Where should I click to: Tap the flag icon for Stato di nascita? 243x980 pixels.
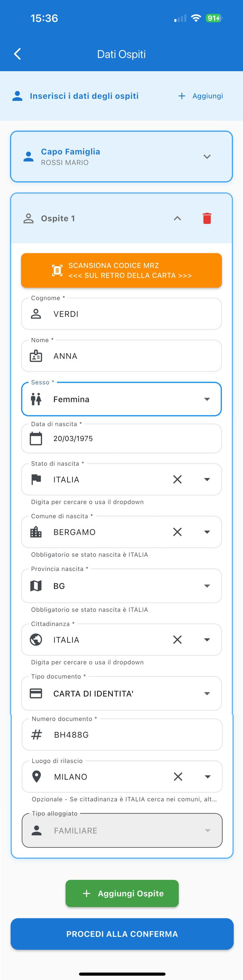pos(36,479)
